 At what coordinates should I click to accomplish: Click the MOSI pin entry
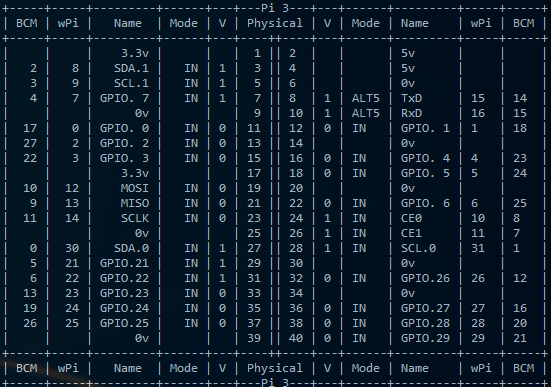coord(135,188)
